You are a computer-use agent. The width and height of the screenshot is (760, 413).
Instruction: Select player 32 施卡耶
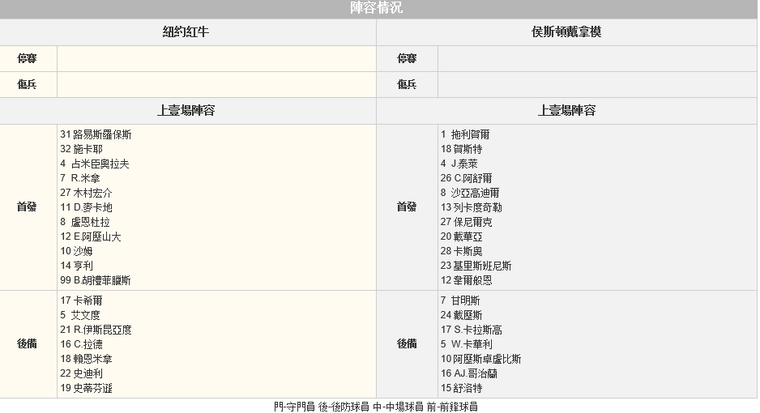pyautogui.click(x=81, y=149)
